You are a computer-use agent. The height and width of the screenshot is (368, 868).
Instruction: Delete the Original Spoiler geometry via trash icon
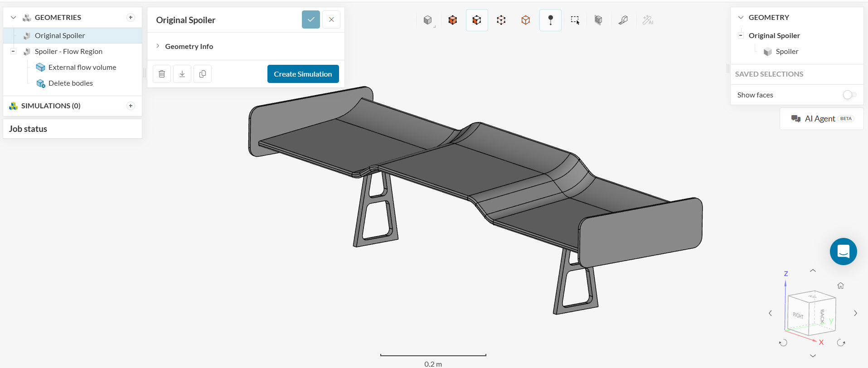tap(162, 74)
